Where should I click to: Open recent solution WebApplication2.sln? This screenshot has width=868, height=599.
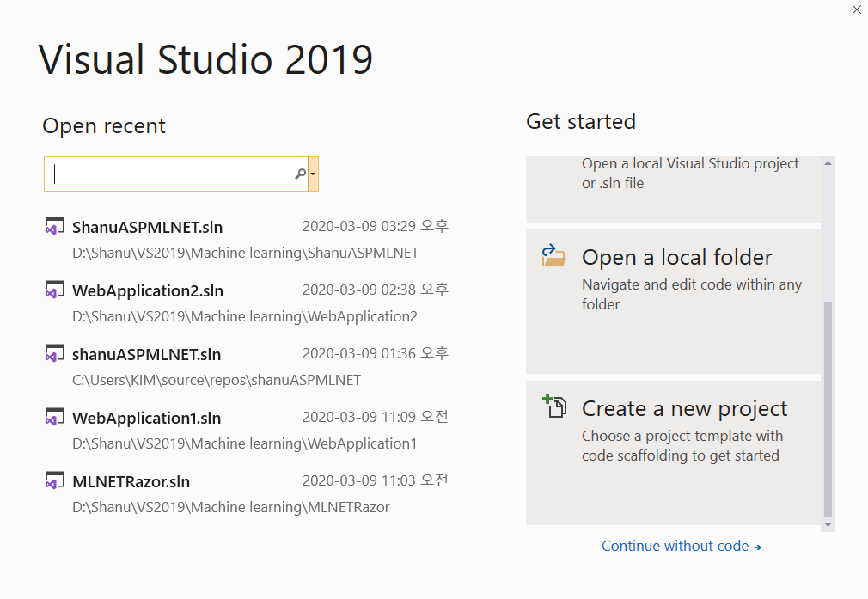tap(148, 290)
